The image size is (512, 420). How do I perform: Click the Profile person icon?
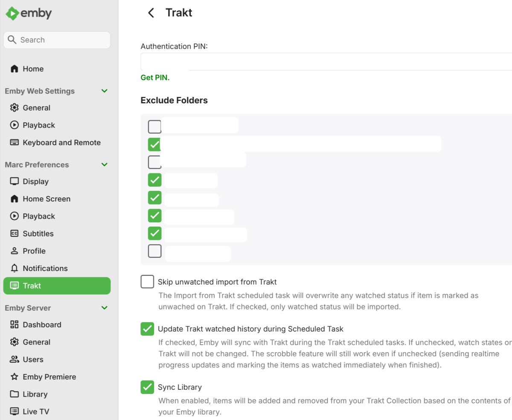point(15,251)
